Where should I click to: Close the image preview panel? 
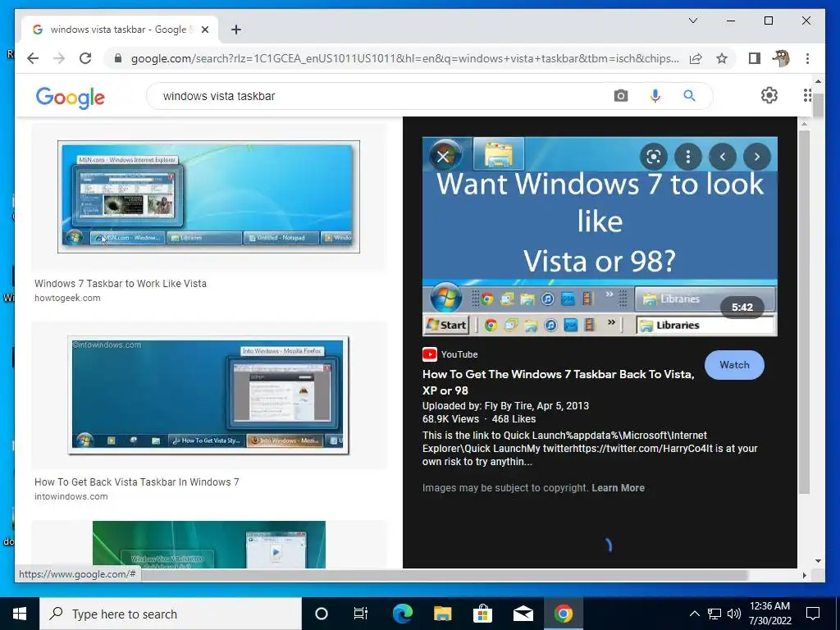(x=443, y=157)
